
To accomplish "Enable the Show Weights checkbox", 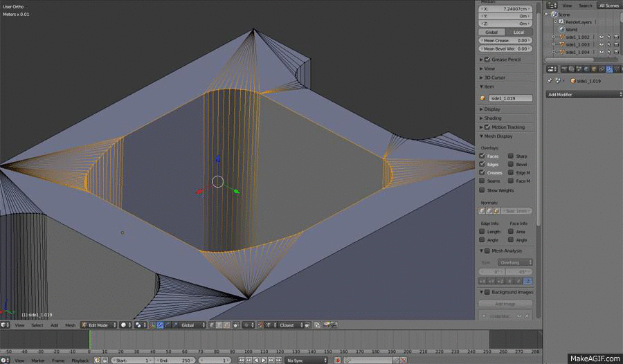I will coord(482,190).
